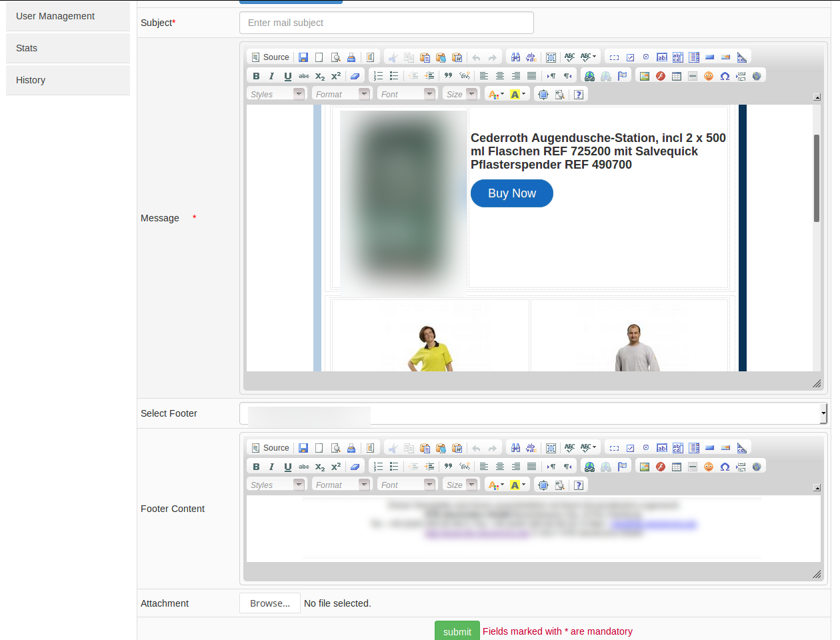Click the blue Buy Now button
This screenshot has width=840, height=640.
[512, 193]
